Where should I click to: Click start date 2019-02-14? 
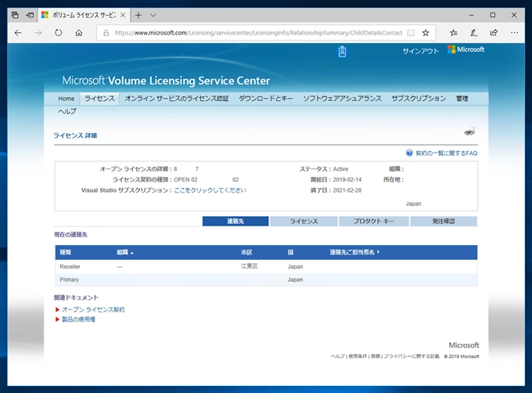click(x=347, y=179)
